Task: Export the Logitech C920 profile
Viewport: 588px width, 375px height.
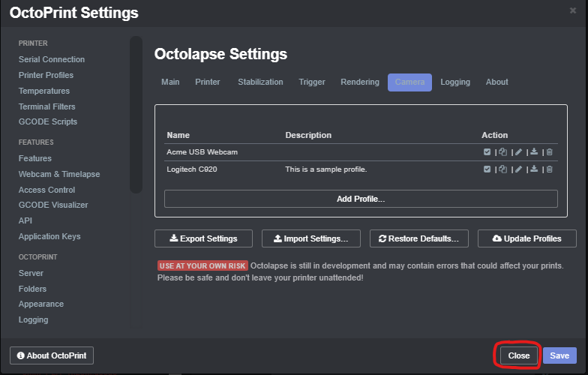Action: point(534,169)
